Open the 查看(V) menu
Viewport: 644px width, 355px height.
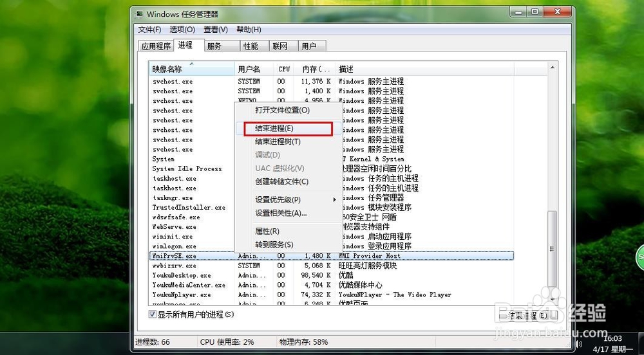pos(216,30)
